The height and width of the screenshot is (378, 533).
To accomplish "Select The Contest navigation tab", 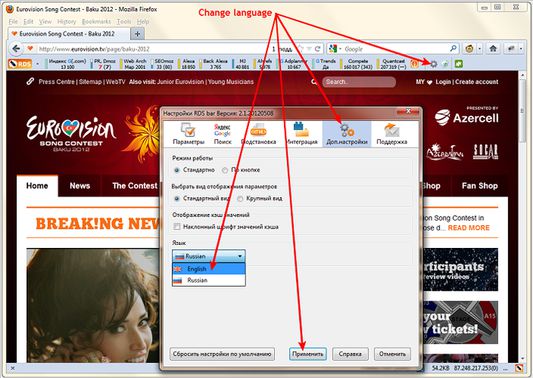I will click(135, 186).
